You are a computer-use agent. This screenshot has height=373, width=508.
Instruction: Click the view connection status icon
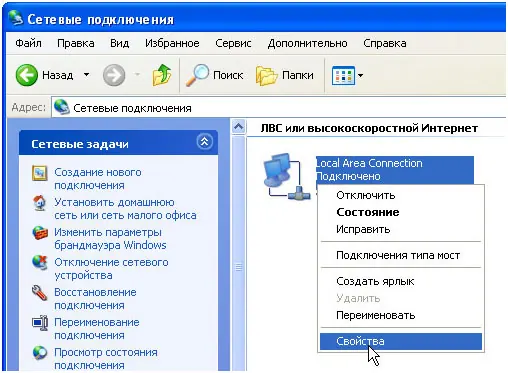click(x=40, y=353)
